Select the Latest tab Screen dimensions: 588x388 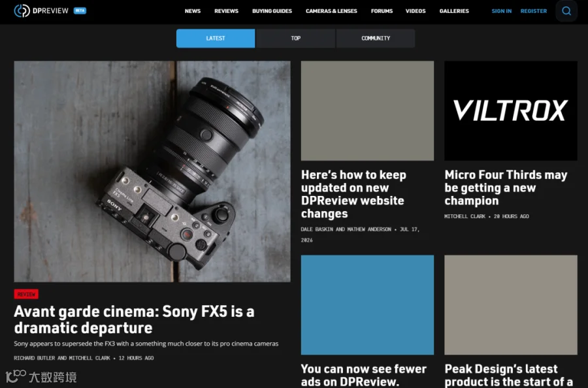(216, 39)
